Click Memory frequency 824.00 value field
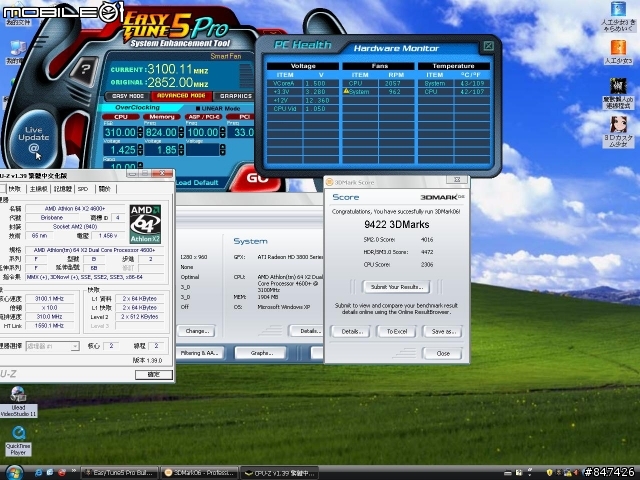Screen dimensions: 640x480 tap(161, 132)
